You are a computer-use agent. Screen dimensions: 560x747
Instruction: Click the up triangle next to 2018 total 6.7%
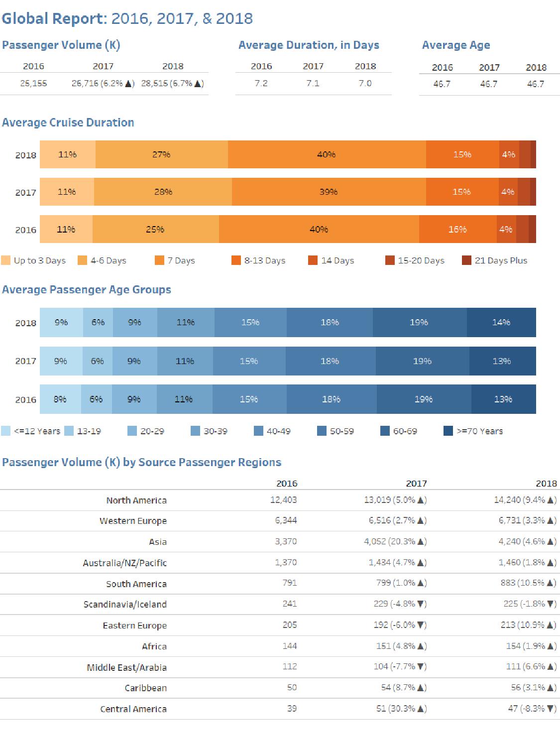coord(198,84)
